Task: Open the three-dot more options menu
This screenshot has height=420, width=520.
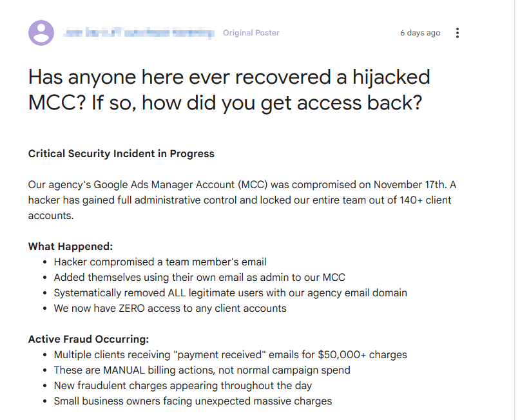Action: (x=457, y=33)
